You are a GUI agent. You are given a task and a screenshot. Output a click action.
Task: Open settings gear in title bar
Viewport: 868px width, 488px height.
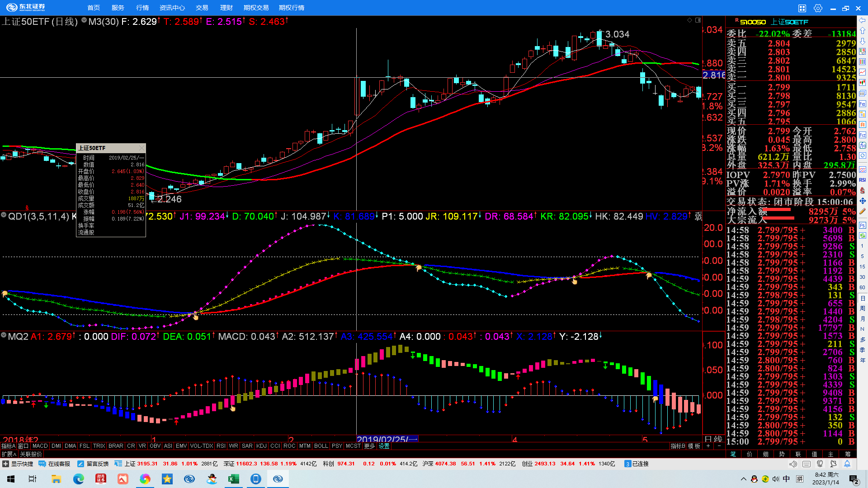tap(818, 8)
